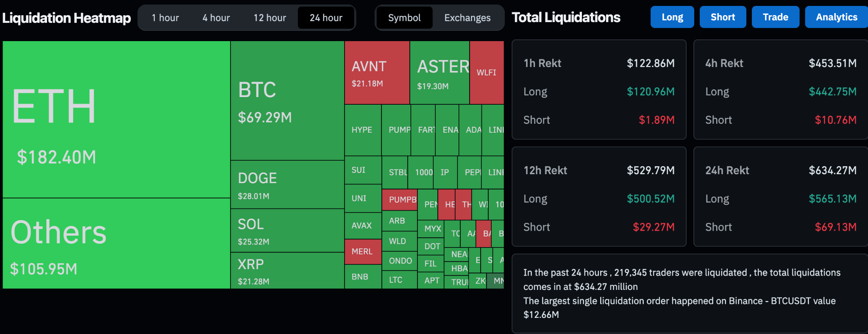Click the Others $105.95M block

pos(116,243)
